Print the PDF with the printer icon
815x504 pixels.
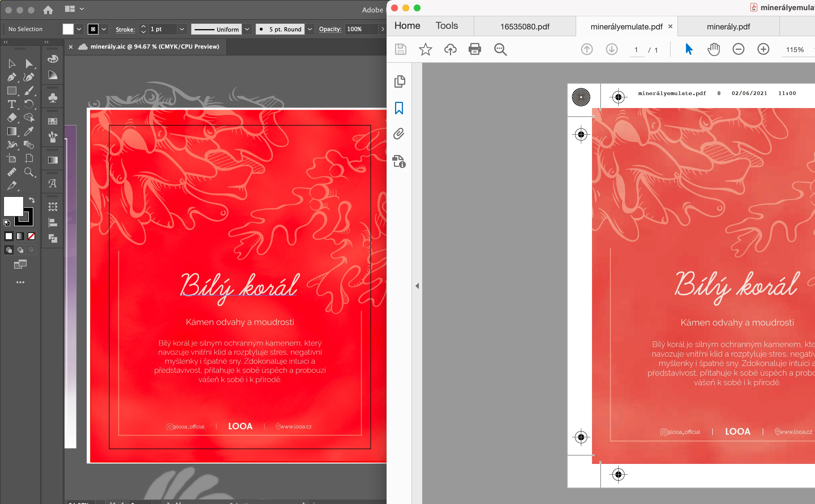[475, 49]
